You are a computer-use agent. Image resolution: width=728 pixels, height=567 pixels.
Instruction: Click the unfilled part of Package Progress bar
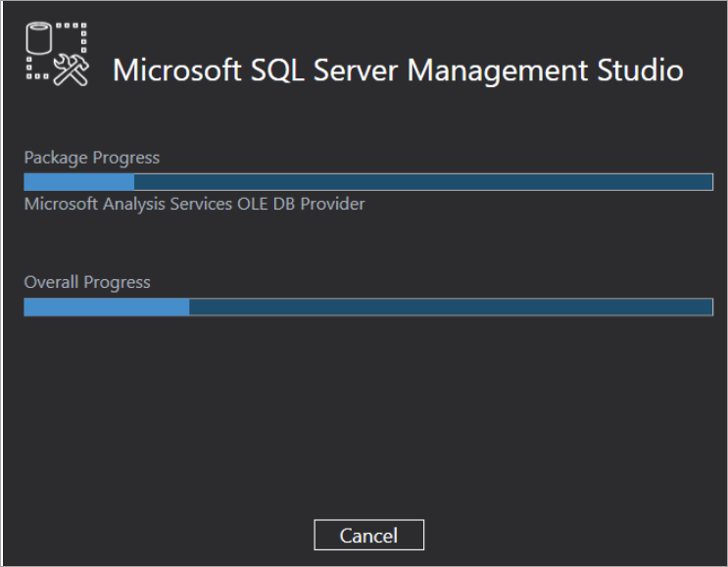click(x=423, y=182)
